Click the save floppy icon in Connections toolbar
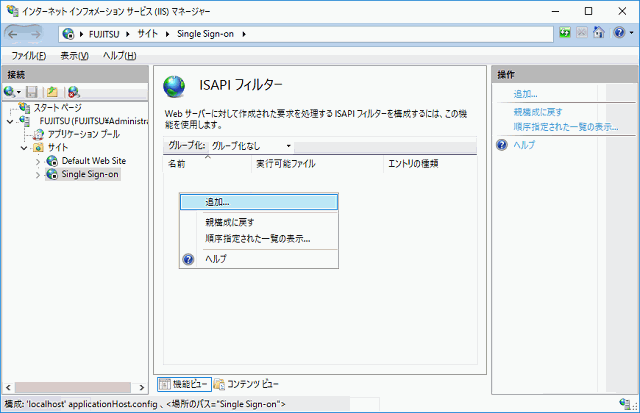The height and width of the screenshot is (413, 640). tap(31, 92)
